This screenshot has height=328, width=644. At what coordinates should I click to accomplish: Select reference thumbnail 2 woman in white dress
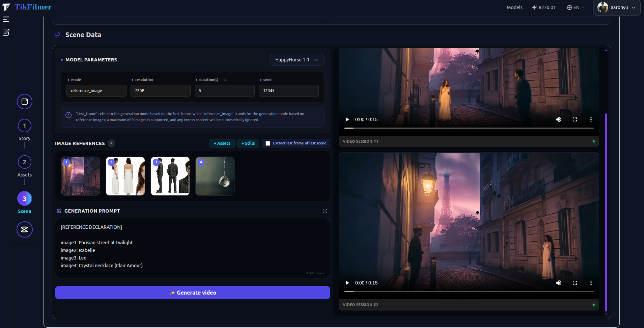click(125, 176)
